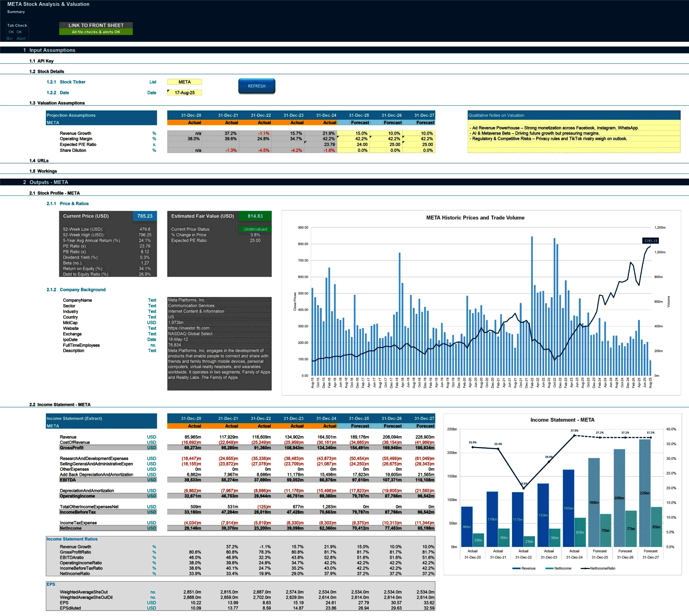Viewport: 689px width, 616px height.
Task: Click the company description text box
Action: [219, 369]
